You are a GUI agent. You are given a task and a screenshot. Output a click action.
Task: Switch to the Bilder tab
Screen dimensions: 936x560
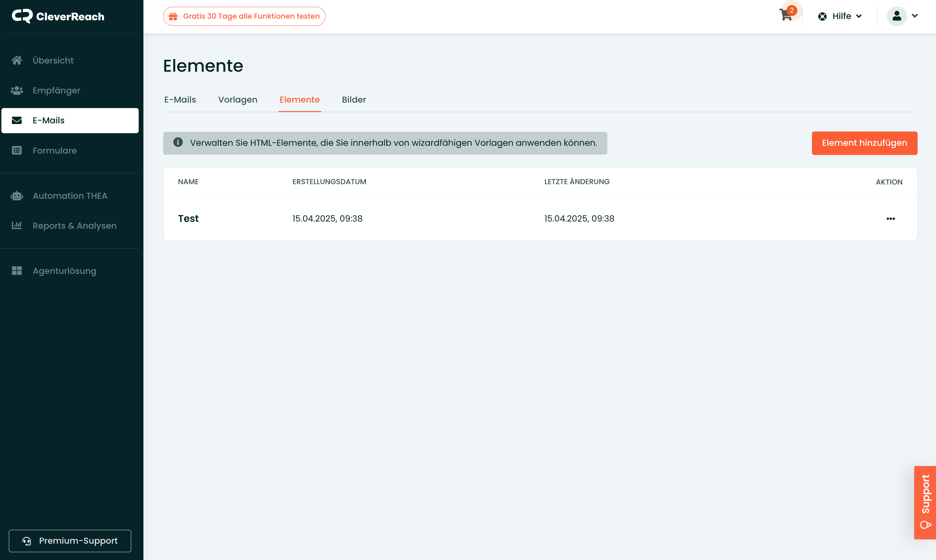coord(354,100)
